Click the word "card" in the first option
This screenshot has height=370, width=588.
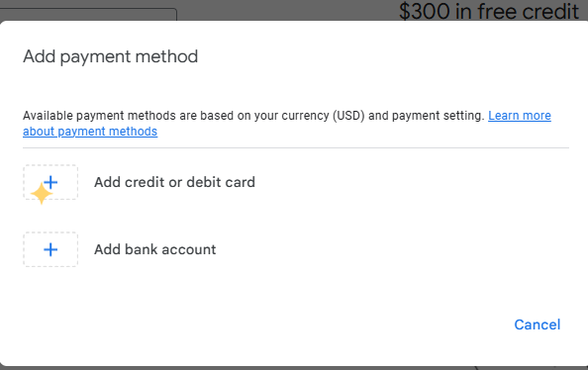240,182
